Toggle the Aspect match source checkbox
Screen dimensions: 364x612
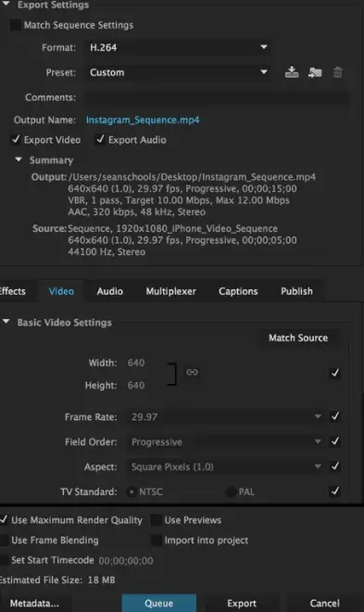point(334,466)
